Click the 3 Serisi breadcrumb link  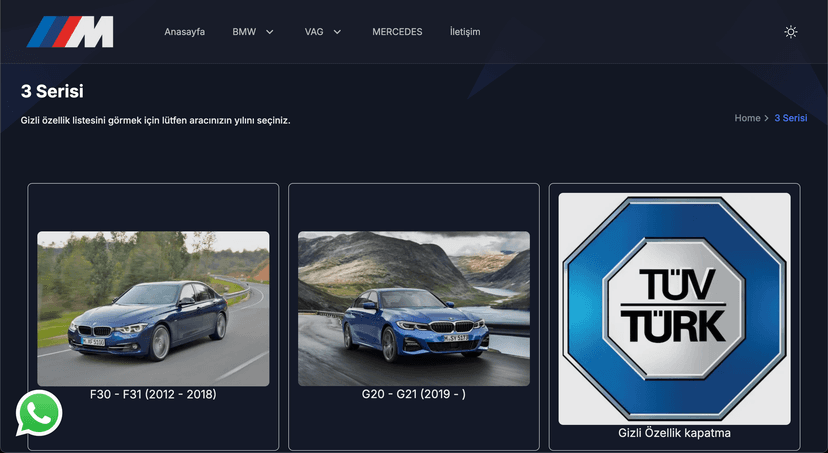791,118
